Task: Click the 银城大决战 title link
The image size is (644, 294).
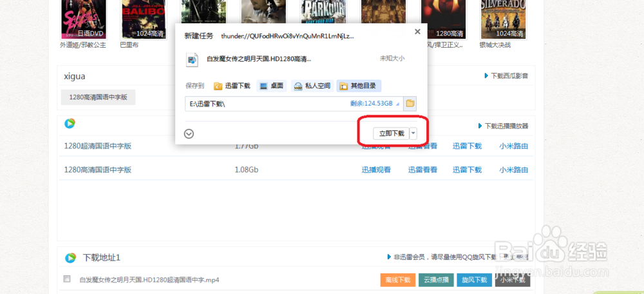Action: pyautogui.click(x=495, y=45)
